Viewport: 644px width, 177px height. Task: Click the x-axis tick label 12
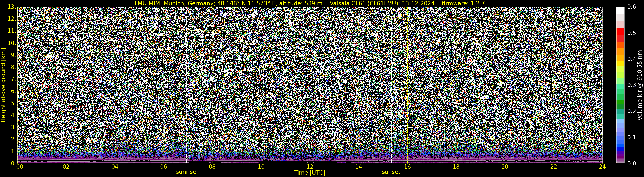pyautogui.click(x=310, y=167)
